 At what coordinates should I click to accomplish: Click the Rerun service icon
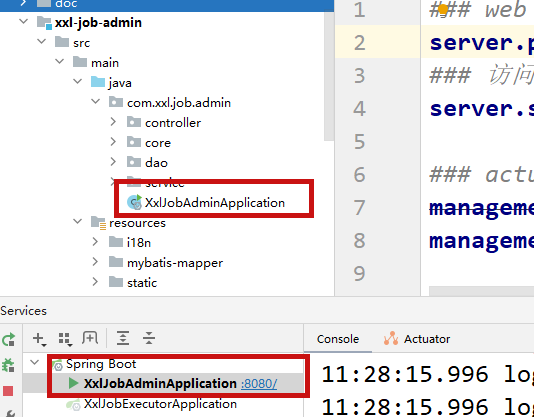(x=9, y=339)
